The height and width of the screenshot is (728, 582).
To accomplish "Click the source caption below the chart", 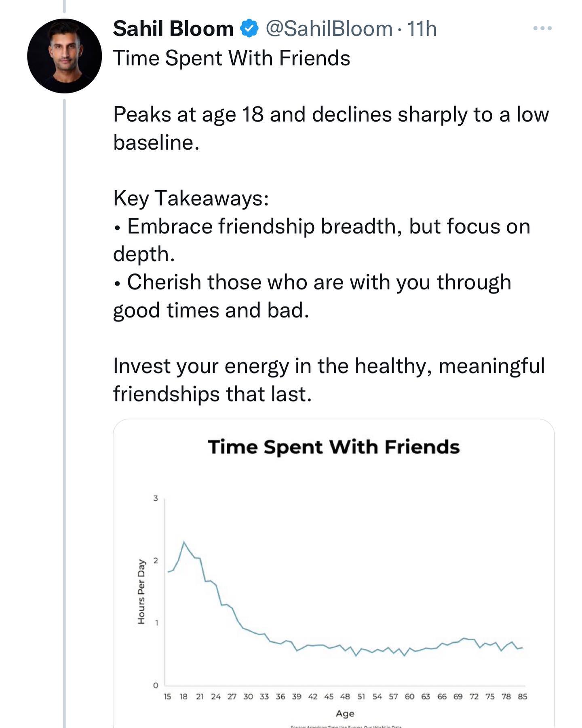I will (x=346, y=726).
